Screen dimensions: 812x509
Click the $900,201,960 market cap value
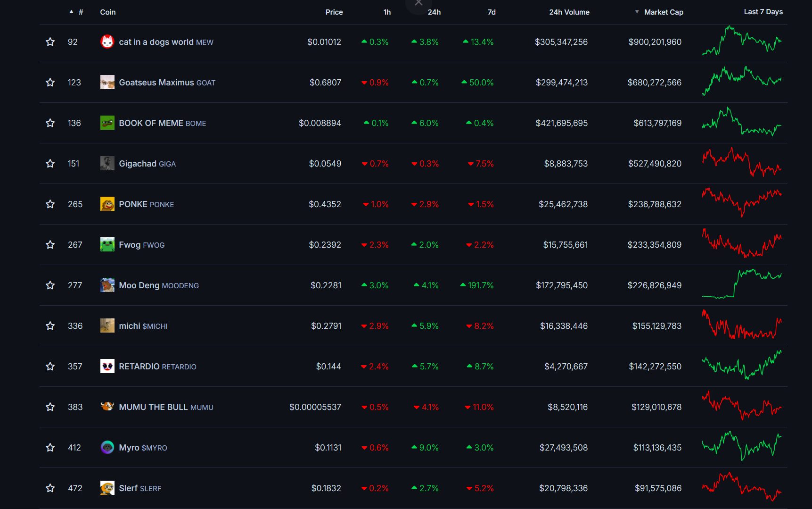coord(655,42)
